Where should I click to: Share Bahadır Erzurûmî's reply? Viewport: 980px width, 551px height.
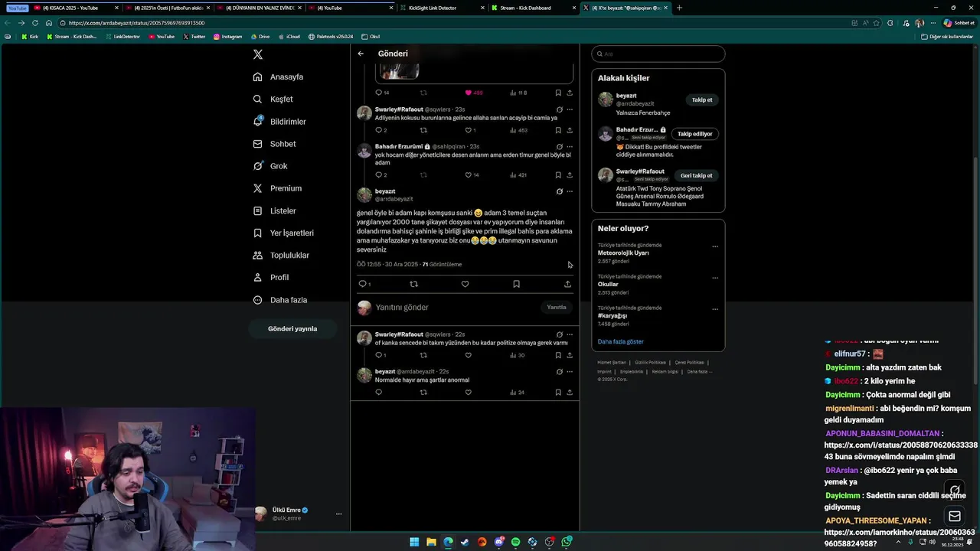[x=570, y=174]
